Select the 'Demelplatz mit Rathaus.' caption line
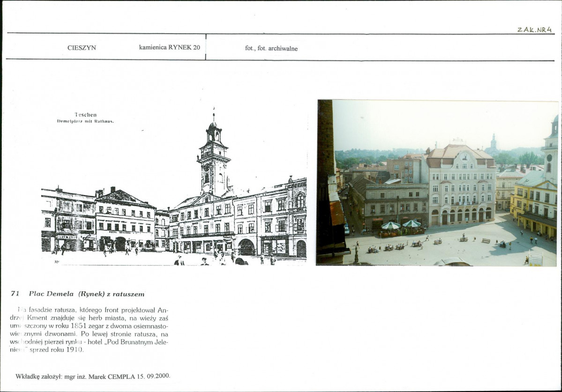 click(85, 121)
